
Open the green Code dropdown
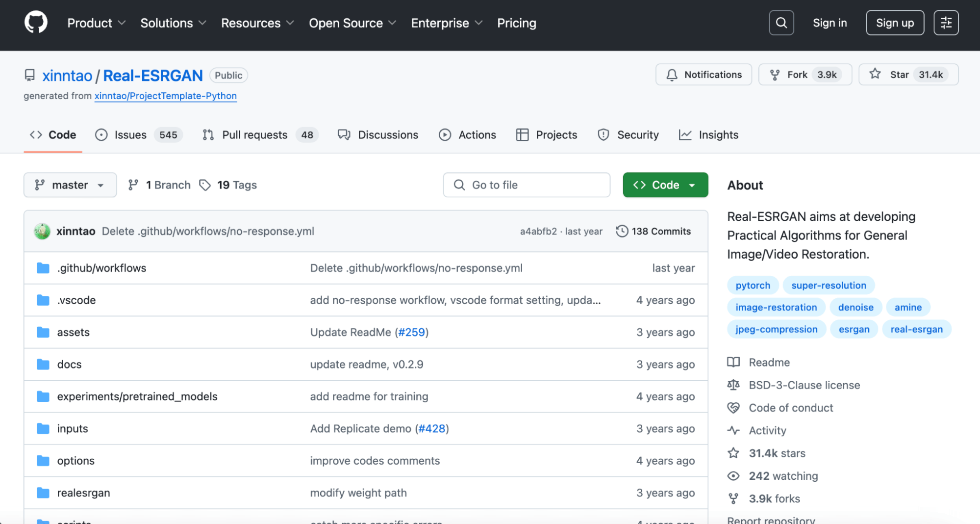(x=665, y=185)
